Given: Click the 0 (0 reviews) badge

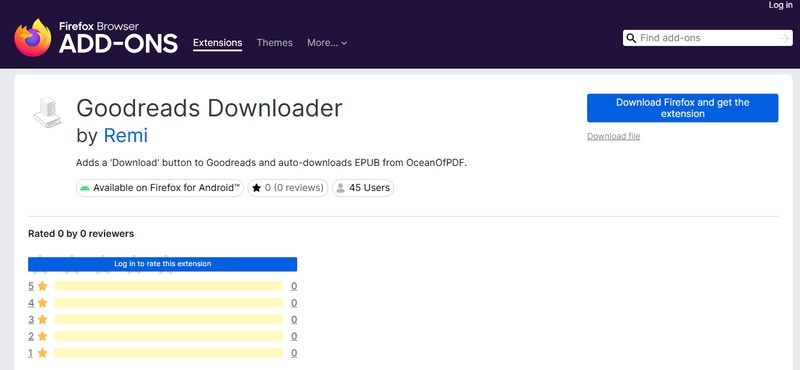Looking at the screenshot, I should click(x=288, y=188).
